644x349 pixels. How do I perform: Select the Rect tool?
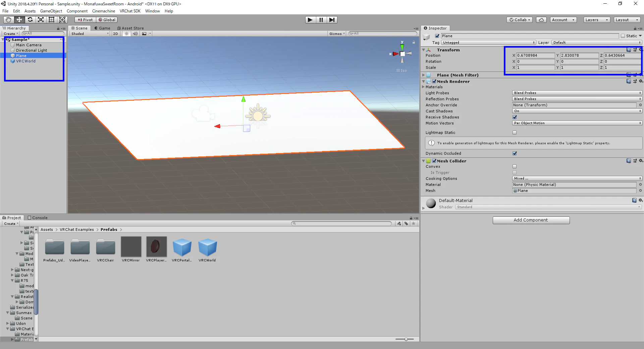(51, 20)
